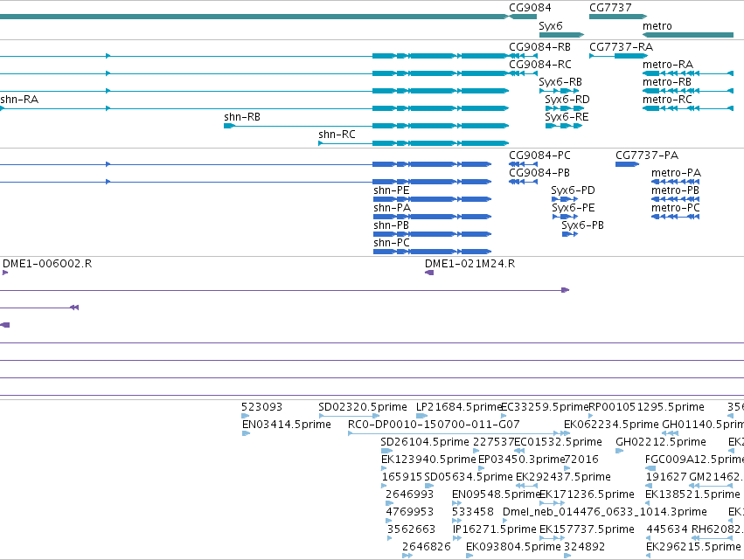Click protein Syx6-PB

(x=570, y=234)
